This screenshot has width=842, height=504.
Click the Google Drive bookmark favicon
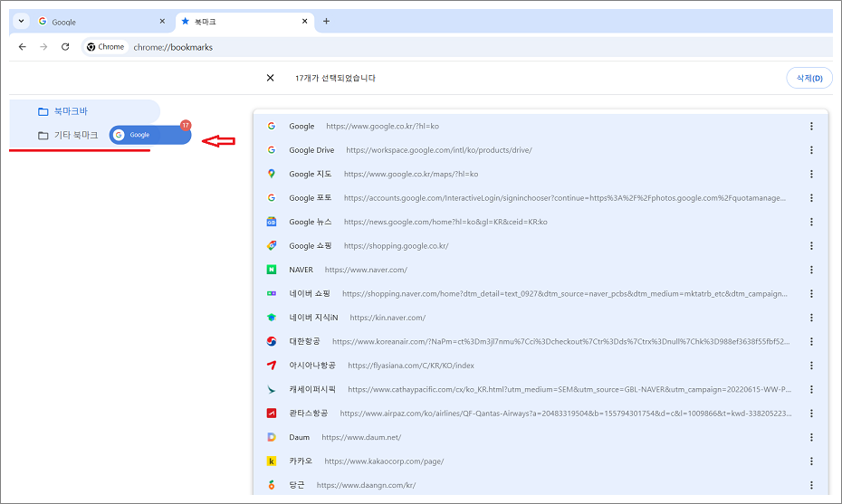(x=272, y=149)
